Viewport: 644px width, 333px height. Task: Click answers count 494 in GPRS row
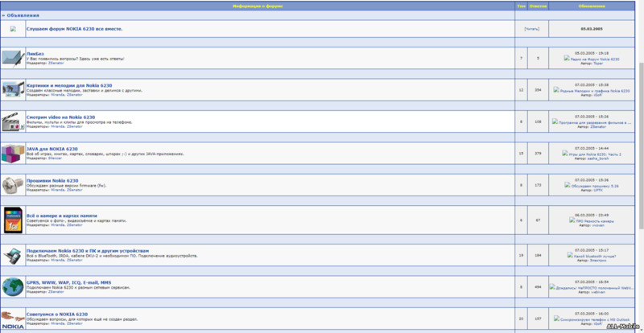coord(538,287)
